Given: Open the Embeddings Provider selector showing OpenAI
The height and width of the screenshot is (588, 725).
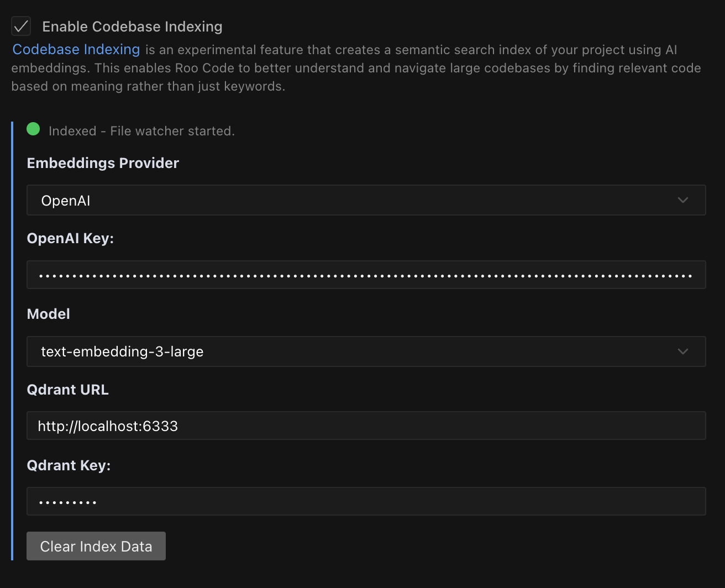Looking at the screenshot, I should click(x=366, y=200).
